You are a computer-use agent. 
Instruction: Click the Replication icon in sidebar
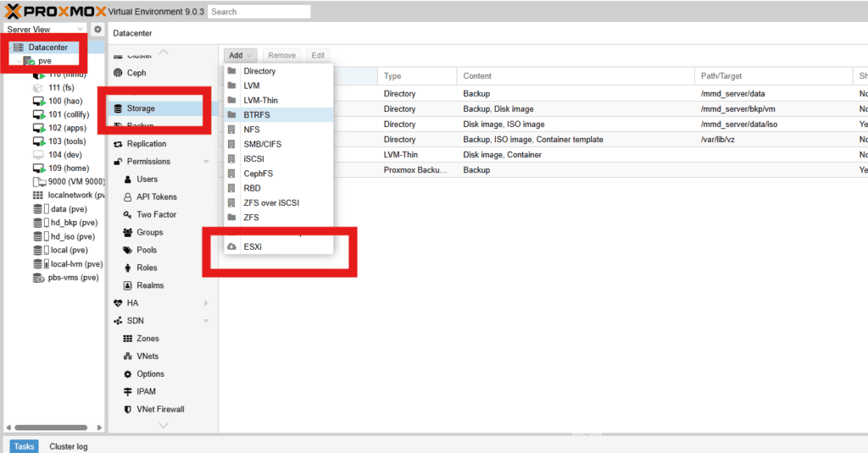118,144
